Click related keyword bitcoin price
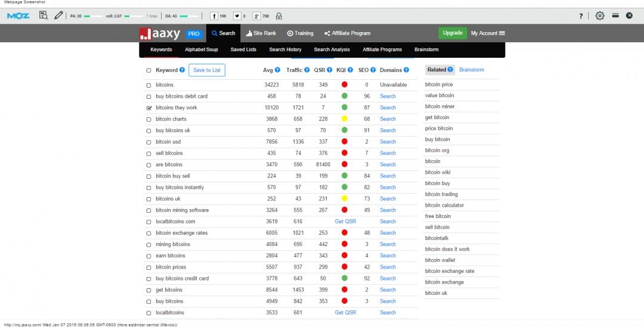 click(439, 85)
